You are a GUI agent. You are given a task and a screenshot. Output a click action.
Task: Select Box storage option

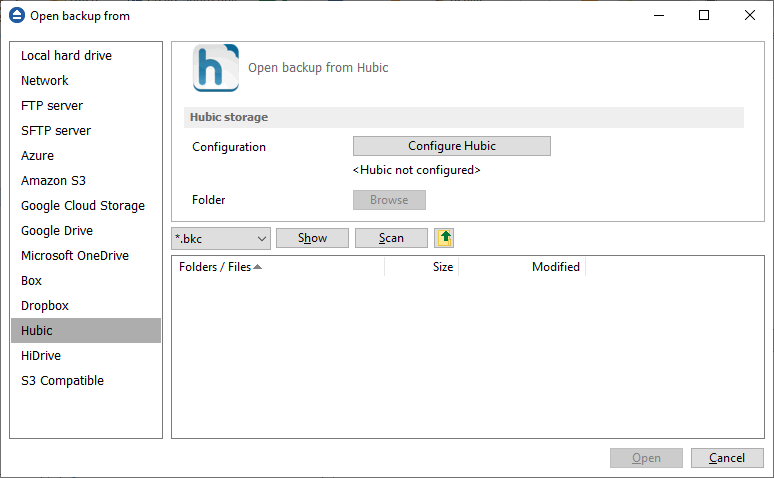pyautogui.click(x=86, y=280)
